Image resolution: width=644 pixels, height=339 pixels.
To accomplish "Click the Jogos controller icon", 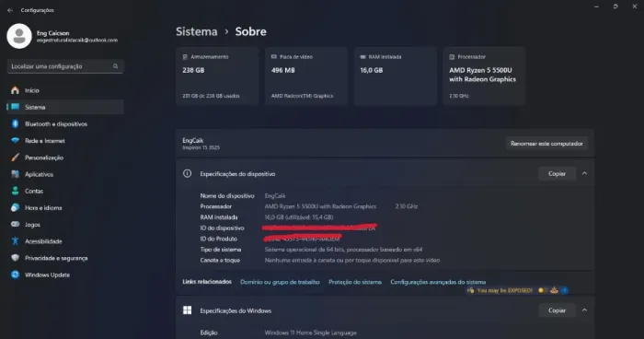I will pos(16,225).
